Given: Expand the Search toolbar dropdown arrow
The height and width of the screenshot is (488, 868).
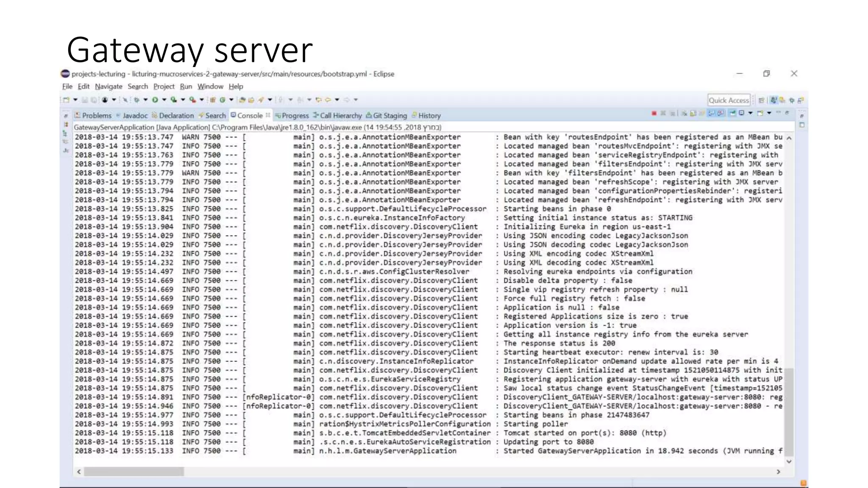Looking at the screenshot, I should (270, 100).
